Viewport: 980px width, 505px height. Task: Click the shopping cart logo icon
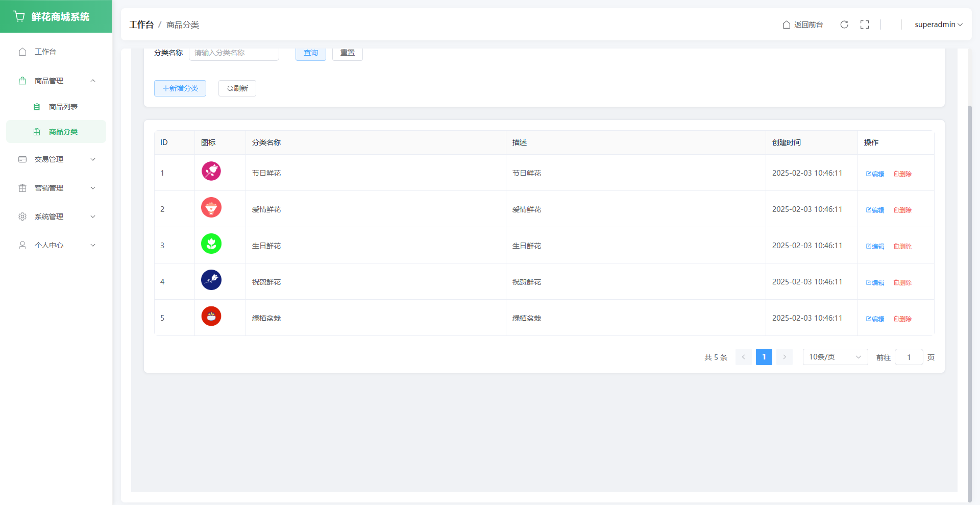pos(19,16)
